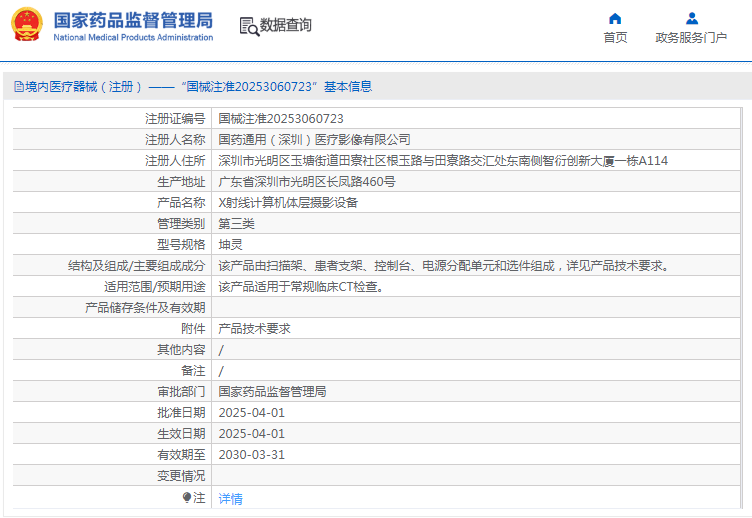752x518 pixels.
Task: Select registration number 国械注准20253060723 value
Action: (x=281, y=118)
